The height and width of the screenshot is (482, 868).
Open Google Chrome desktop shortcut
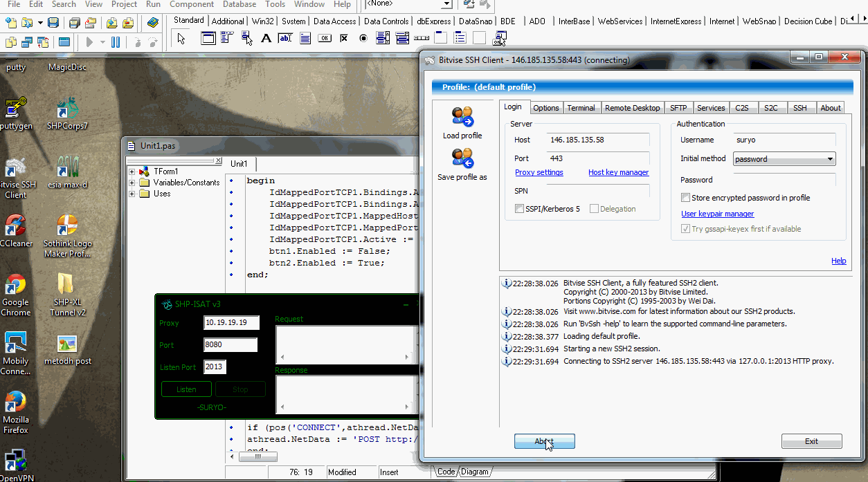15,295
